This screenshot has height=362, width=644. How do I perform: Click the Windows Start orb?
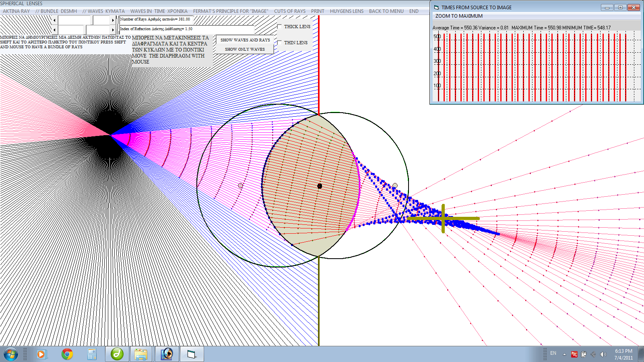coord(11,354)
